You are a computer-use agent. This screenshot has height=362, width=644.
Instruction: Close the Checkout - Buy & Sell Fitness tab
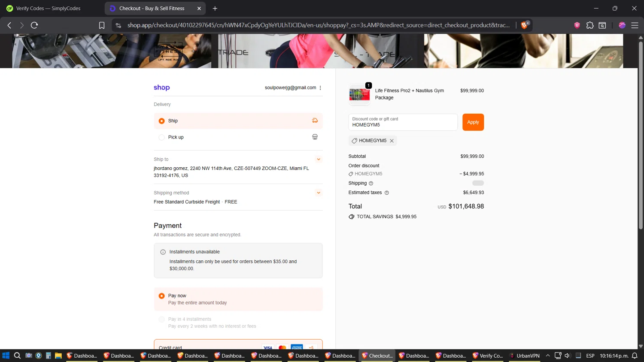[199, 8]
